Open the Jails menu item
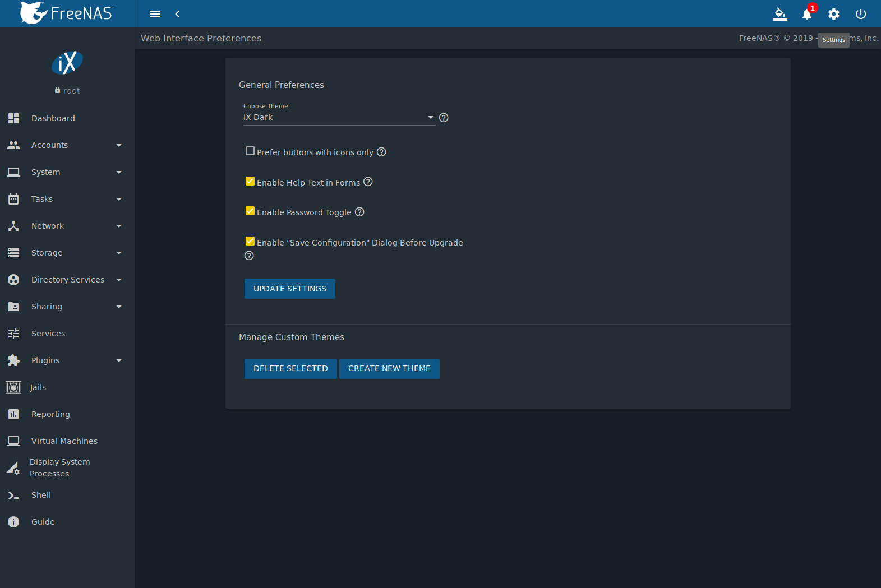The width and height of the screenshot is (881, 588). (67, 387)
